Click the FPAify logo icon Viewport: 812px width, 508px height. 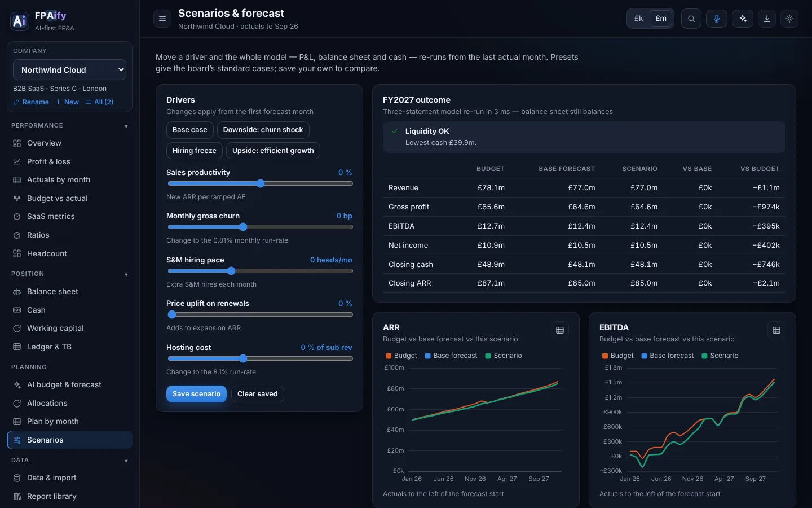click(20, 21)
